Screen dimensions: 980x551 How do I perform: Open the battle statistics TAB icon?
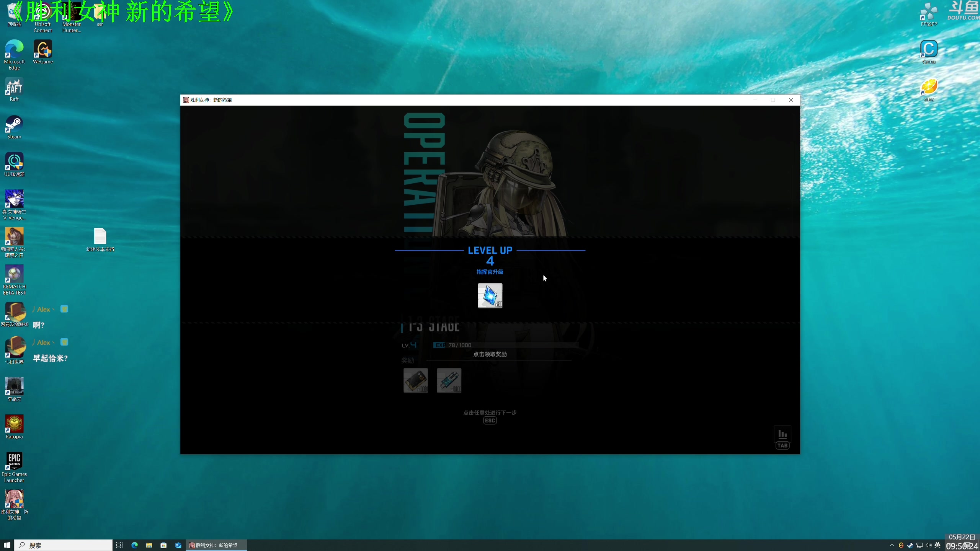coord(782,438)
